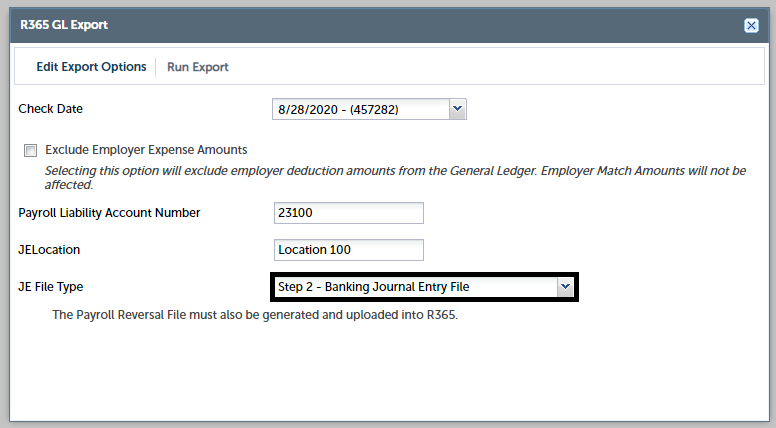The image size is (776, 428).
Task: Close the R365 GL Export dialog
Action: pos(751,25)
